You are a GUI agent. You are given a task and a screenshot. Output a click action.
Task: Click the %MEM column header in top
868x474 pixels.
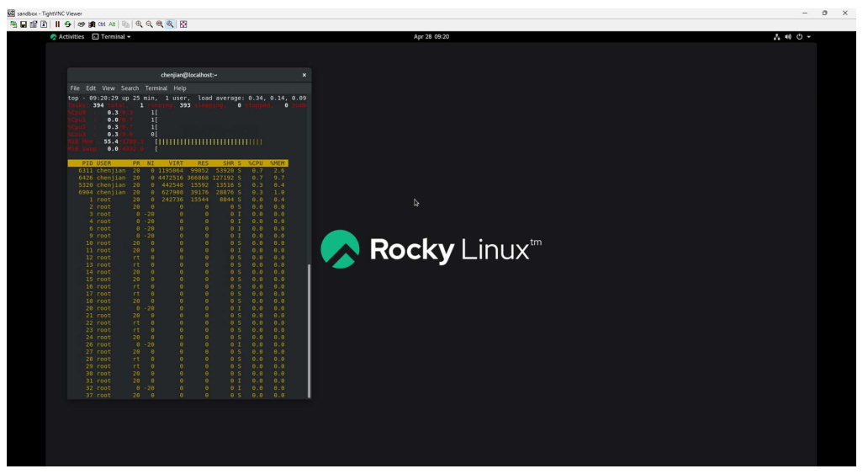pos(278,163)
